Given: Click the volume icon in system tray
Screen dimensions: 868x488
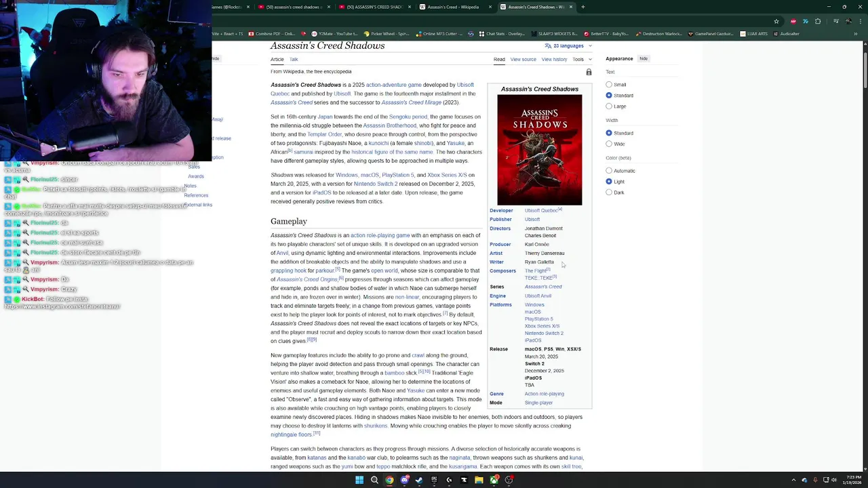Looking at the screenshot, I should coord(835,480).
